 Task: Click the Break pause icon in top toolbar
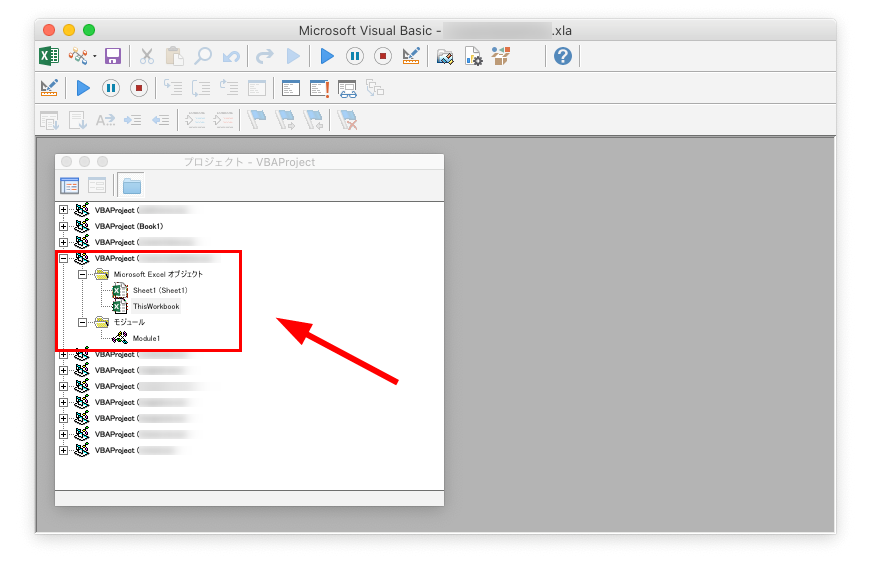355,56
